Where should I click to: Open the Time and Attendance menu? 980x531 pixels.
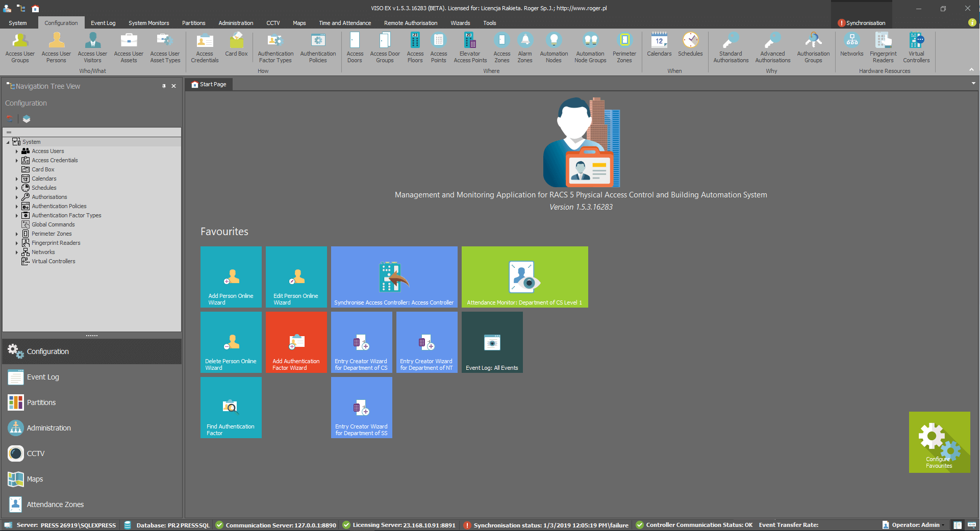[345, 23]
